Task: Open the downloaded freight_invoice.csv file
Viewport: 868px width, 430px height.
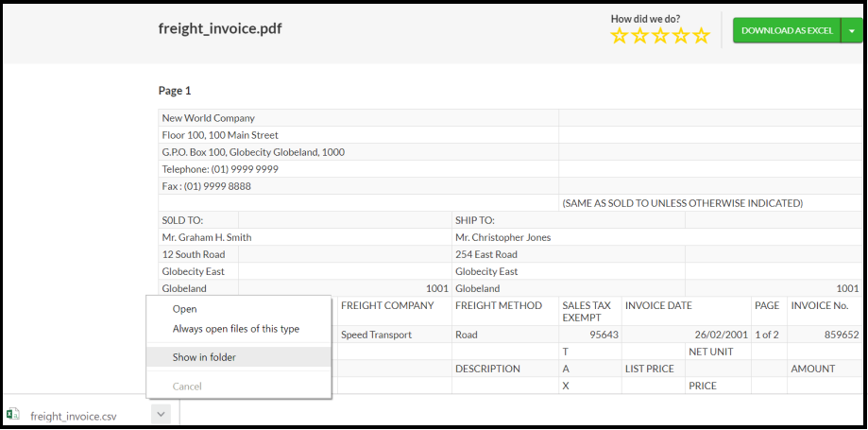Action: (73, 416)
